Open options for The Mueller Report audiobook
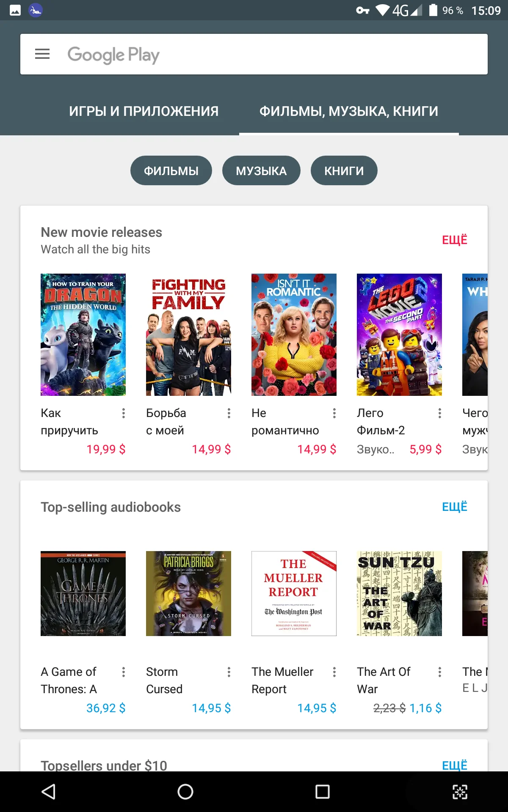The width and height of the screenshot is (508, 812). (x=334, y=672)
